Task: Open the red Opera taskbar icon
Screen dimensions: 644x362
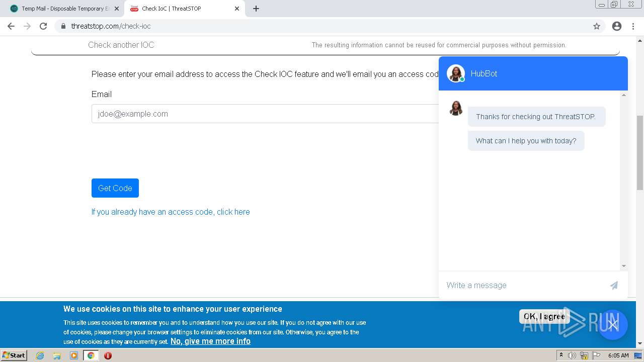Action: tap(108, 355)
